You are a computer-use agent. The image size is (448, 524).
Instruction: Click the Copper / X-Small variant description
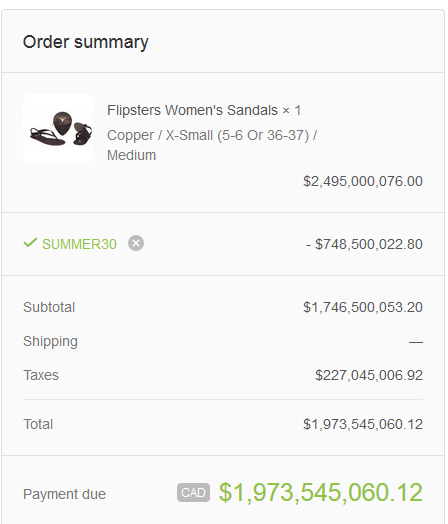[x=212, y=145]
